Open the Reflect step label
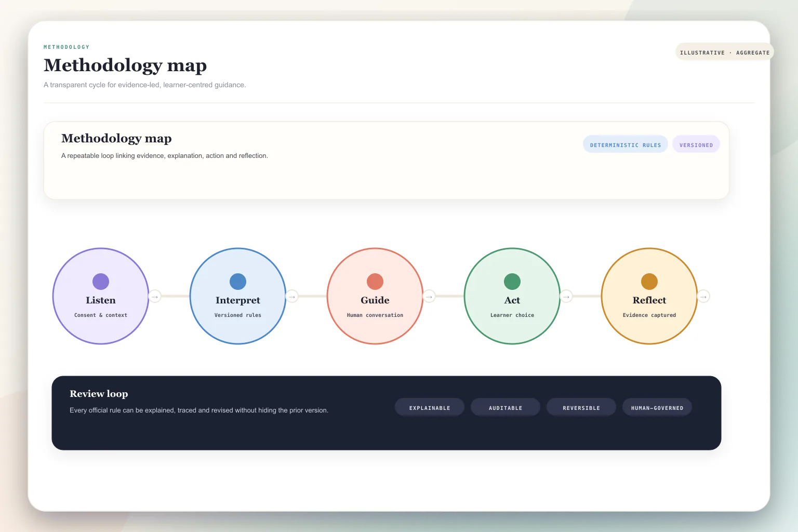 click(649, 300)
